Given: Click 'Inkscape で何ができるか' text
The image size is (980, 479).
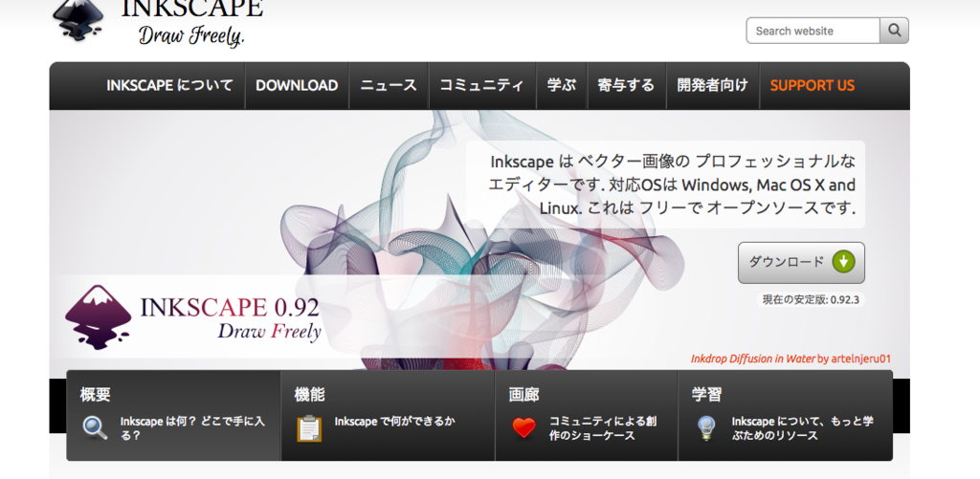Looking at the screenshot, I should (x=395, y=422).
